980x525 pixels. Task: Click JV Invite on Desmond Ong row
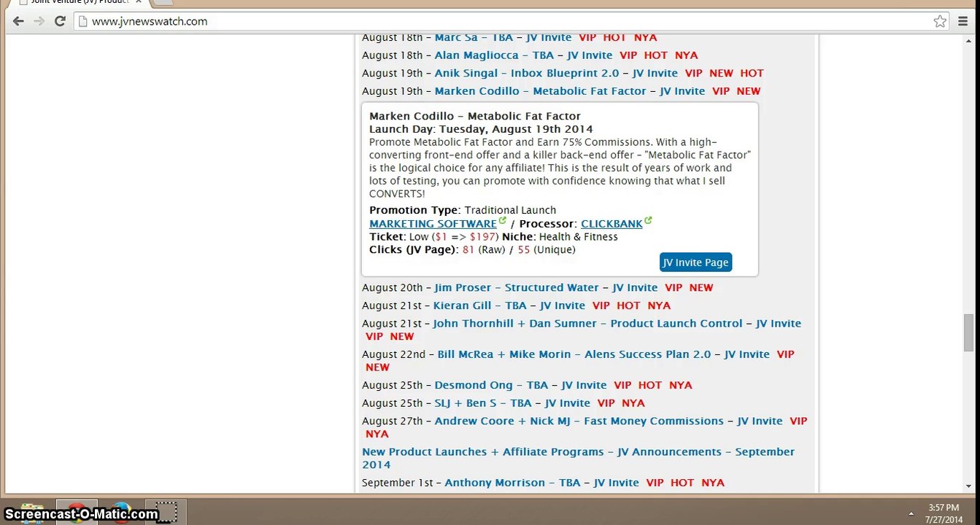pos(584,385)
